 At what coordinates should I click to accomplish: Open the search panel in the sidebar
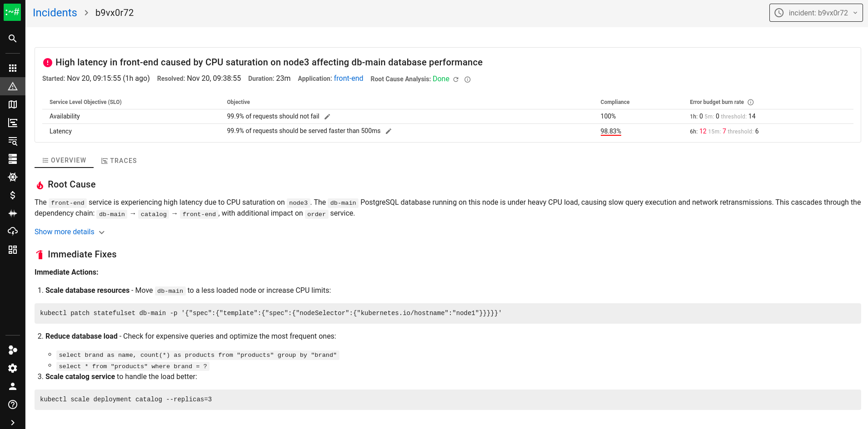[x=12, y=39]
